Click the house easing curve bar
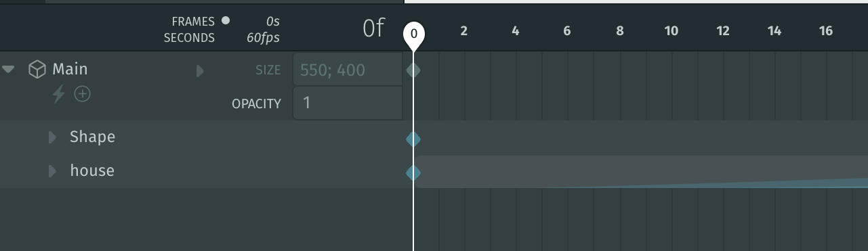Viewport: 868px width, 251px height. click(x=641, y=172)
